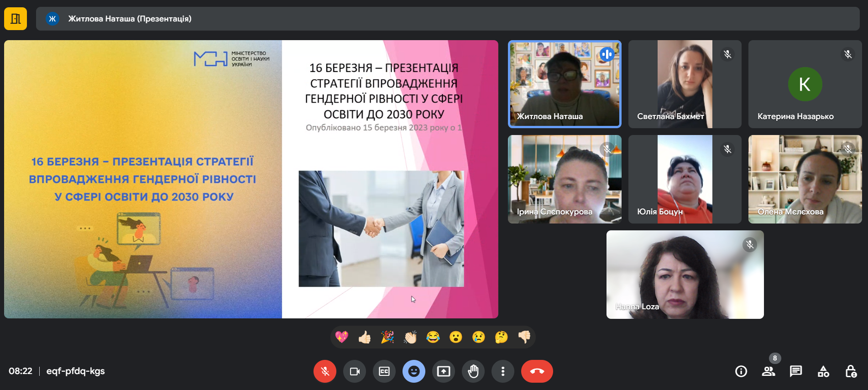Open the activities panel

pos(823,371)
